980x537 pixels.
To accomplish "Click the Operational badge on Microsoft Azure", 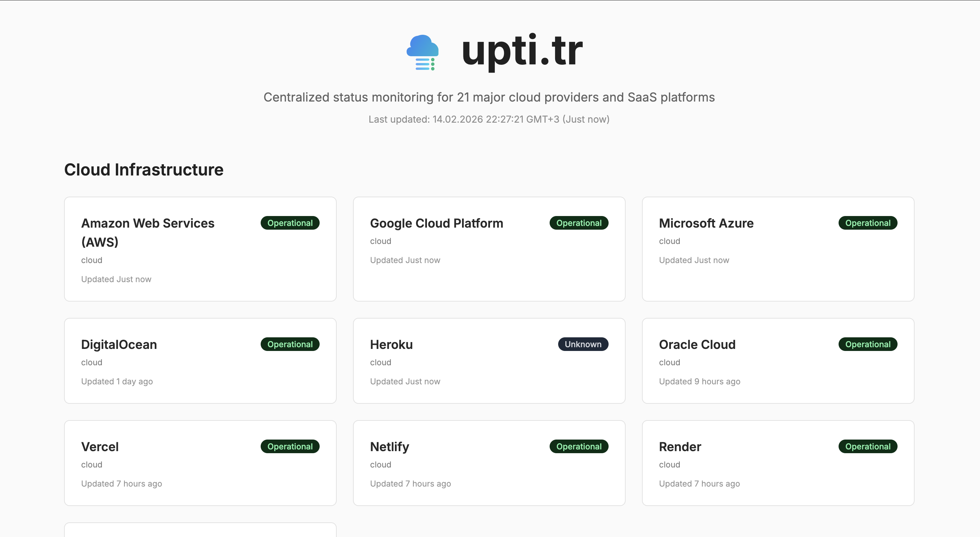I will pyautogui.click(x=868, y=223).
